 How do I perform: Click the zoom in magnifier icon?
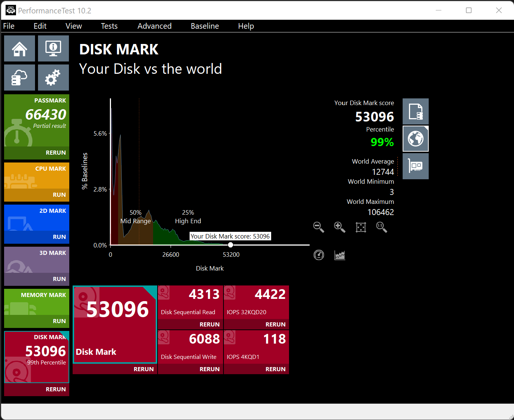(339, 227)
